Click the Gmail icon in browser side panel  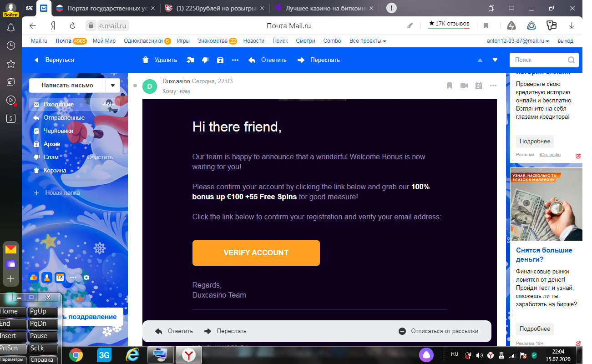click(11, 249)
